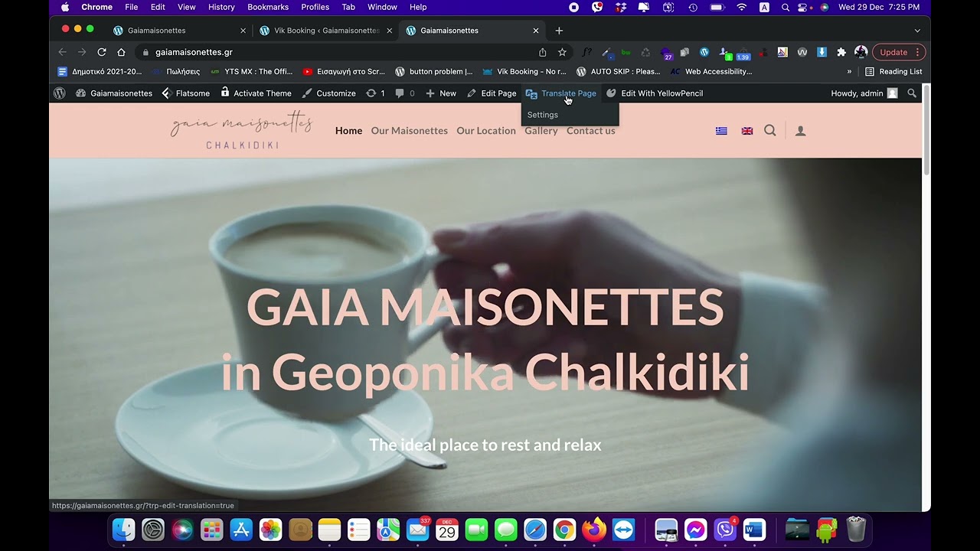980x551 pixels.
Task: Open Viber from the dock
Action: point(724,530)
